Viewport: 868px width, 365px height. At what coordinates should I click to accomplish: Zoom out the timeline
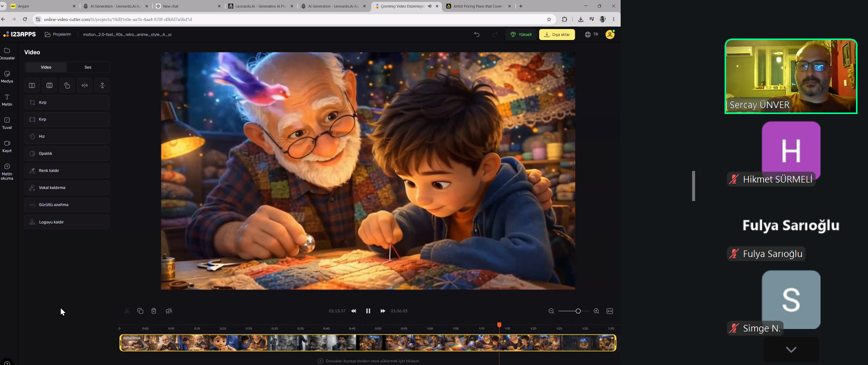(551, 311)
